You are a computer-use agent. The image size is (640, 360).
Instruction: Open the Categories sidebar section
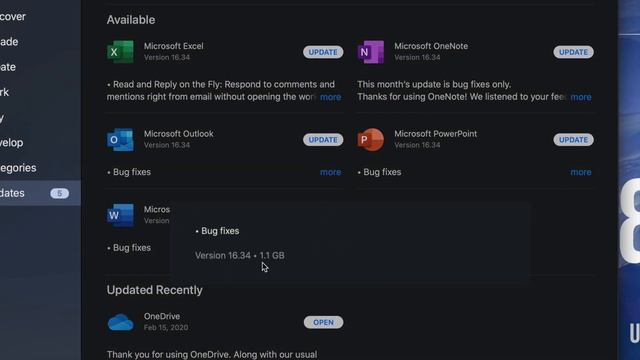[x=18, y=168]
